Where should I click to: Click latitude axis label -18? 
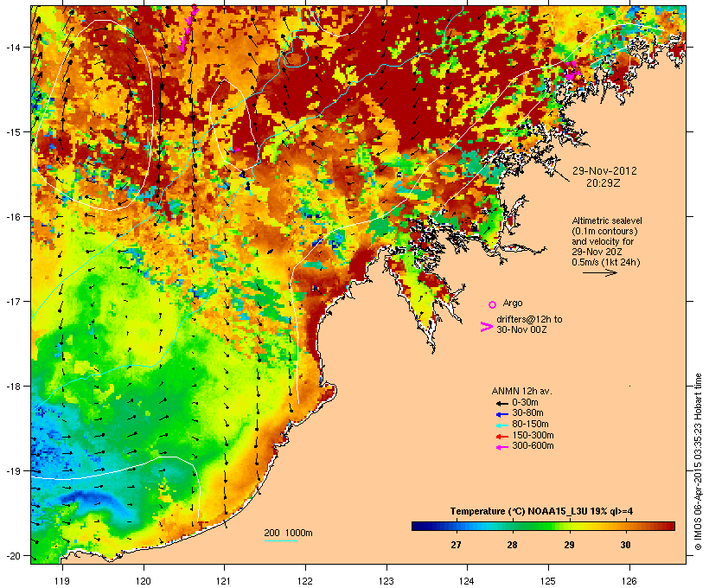click(13, 387)
